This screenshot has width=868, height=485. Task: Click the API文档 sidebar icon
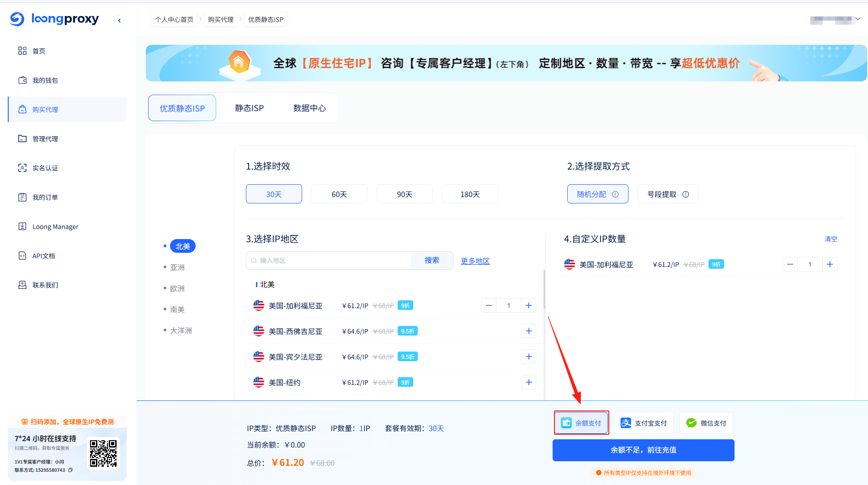(x=22, y=256)
